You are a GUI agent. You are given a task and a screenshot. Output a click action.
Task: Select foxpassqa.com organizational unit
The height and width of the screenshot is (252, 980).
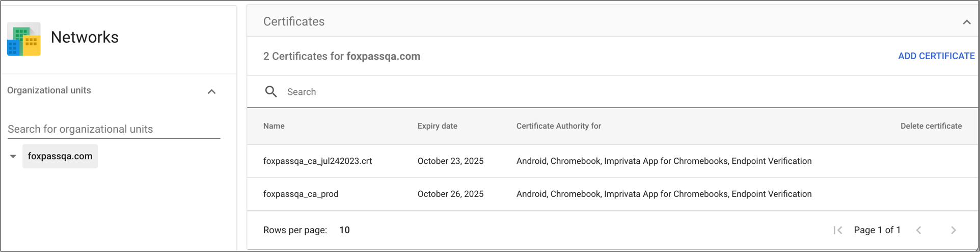pyautogui.click(x=60, y=156)
